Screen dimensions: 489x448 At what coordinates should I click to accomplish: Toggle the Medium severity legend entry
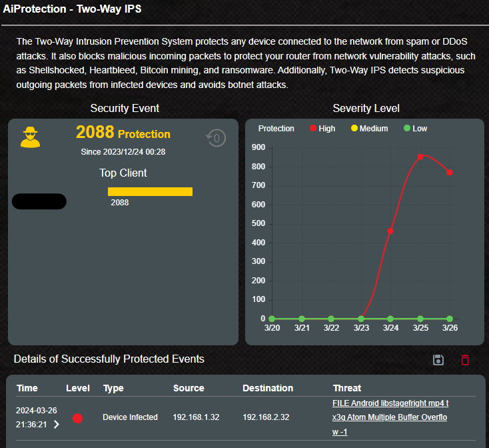click(370, 129)
